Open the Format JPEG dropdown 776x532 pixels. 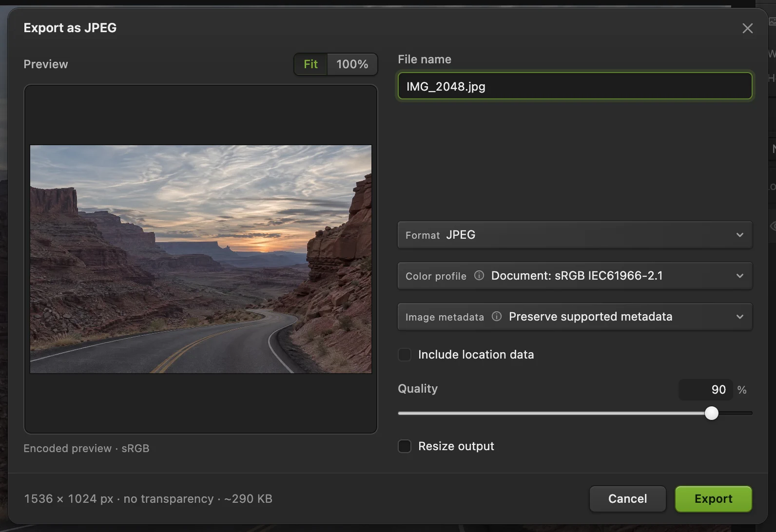point(575,235)
